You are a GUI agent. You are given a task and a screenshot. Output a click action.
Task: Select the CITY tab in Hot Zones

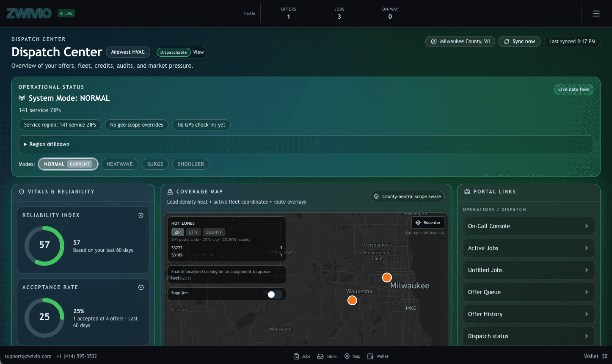(193, 232)
